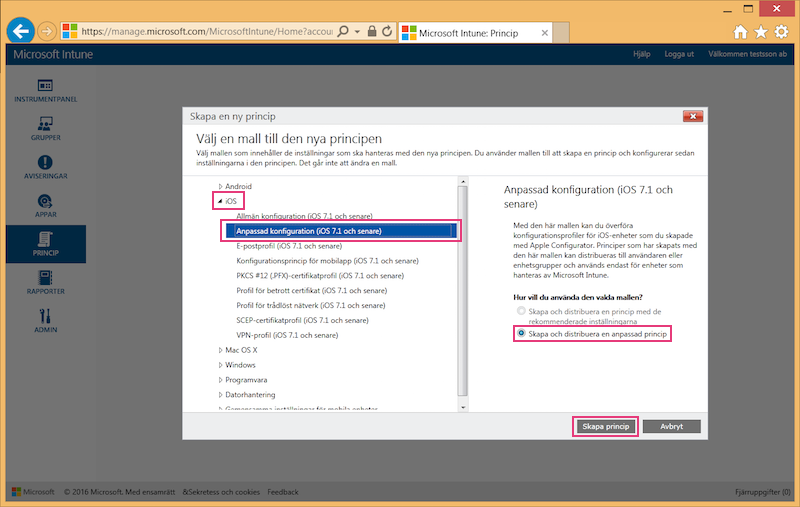Select Konfigurationsprincip för mobilapp template

(x=327, y=261)
